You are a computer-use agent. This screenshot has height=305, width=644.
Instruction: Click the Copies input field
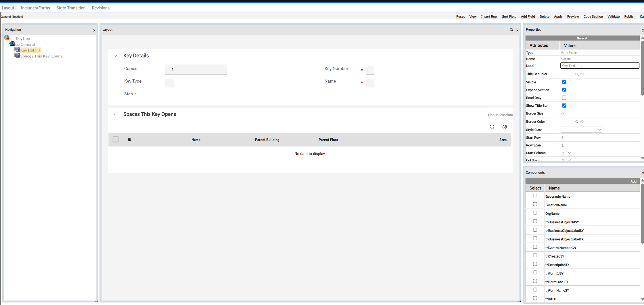(196, 70)
